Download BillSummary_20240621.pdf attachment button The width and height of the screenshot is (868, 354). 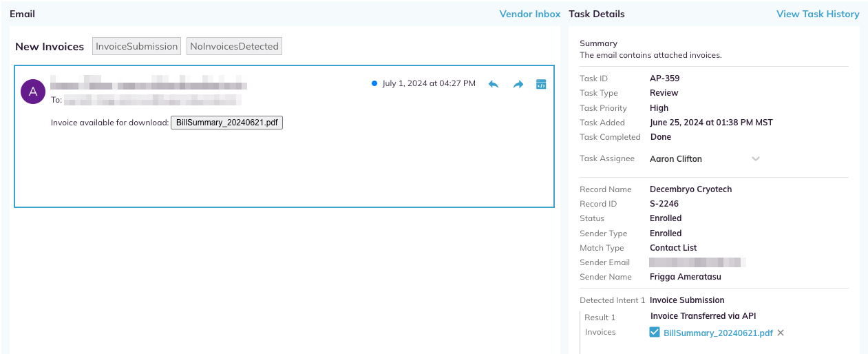pos(227,123)
